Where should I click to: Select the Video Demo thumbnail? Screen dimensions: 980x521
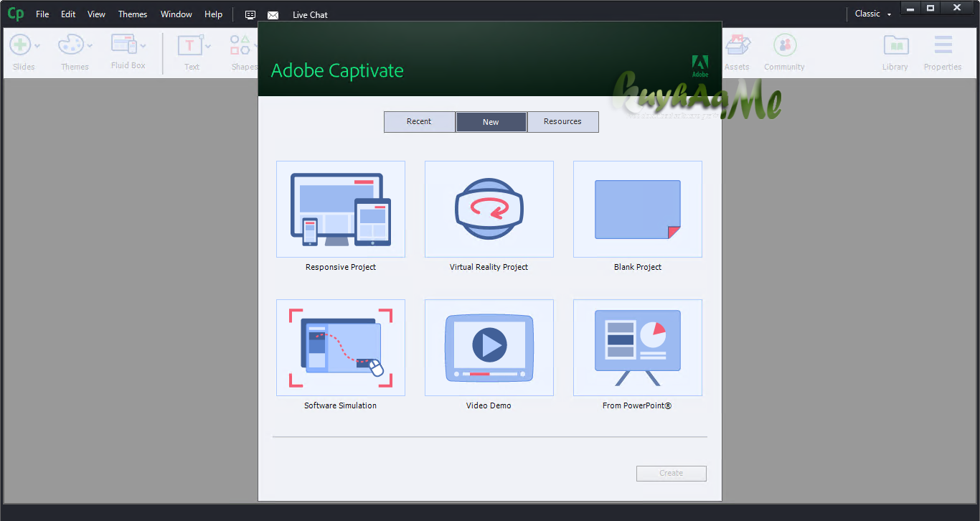coord(489,347)
